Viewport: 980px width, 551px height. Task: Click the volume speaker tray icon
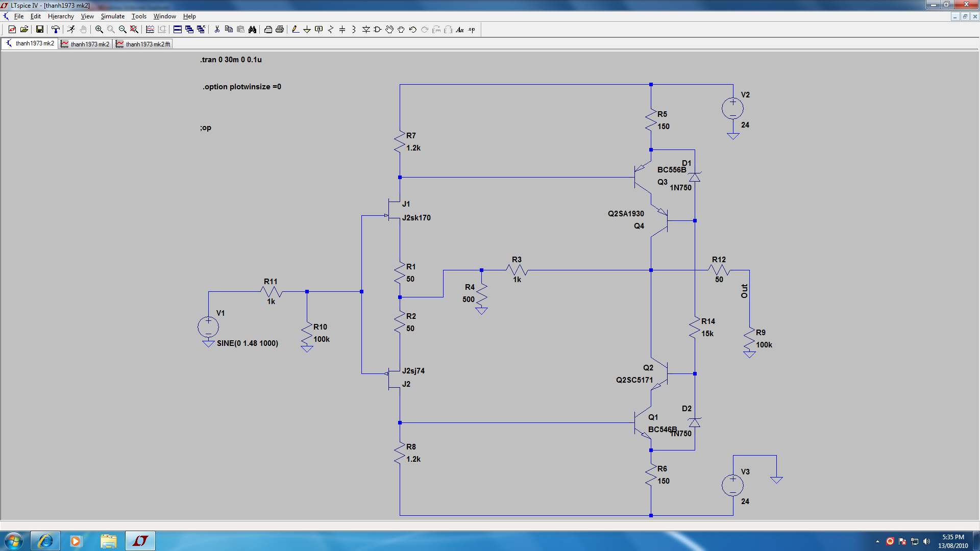tap(927, 541)
